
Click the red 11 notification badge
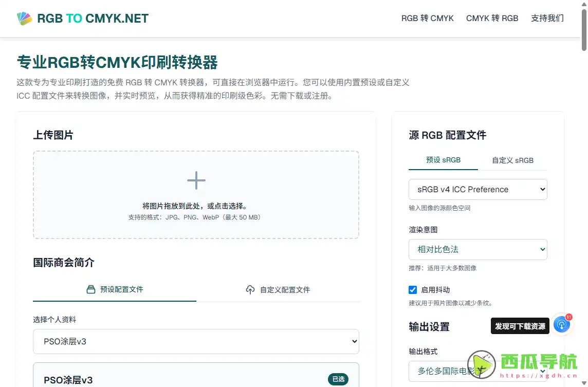point(569,317)
